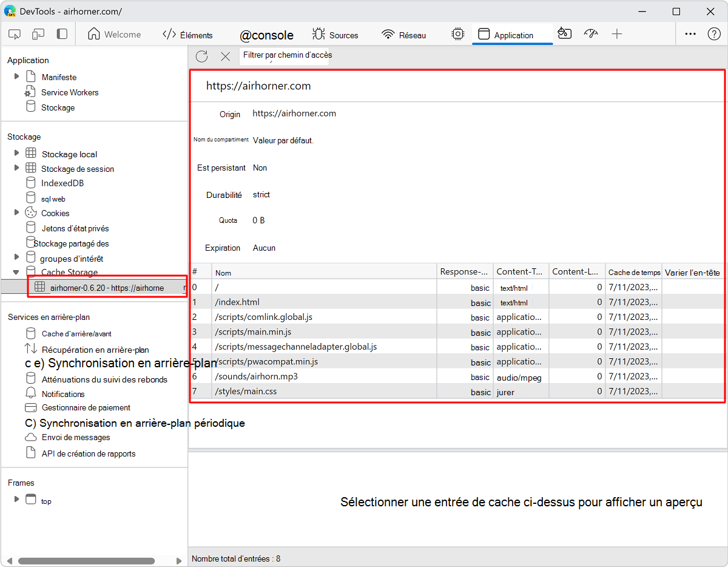Sort by Response-… column header
728x567 pixels.
[x=465, y=271]
